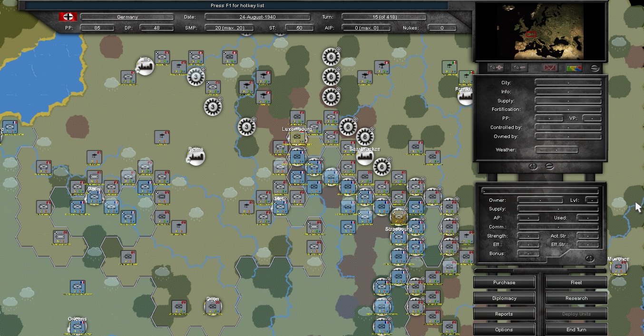Toggle the colored political map overlay icon

point(574,68)
